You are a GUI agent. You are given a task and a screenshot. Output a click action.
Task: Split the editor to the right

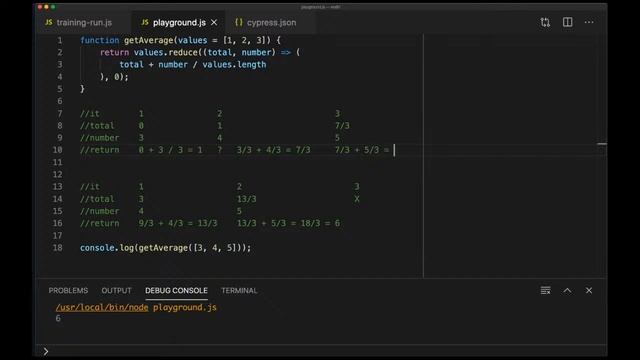tap(567, 22)
